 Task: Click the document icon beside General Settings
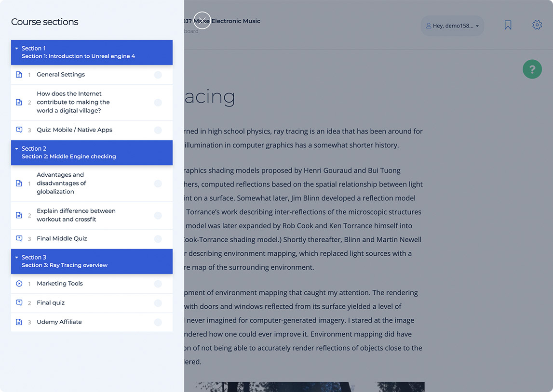19,75
